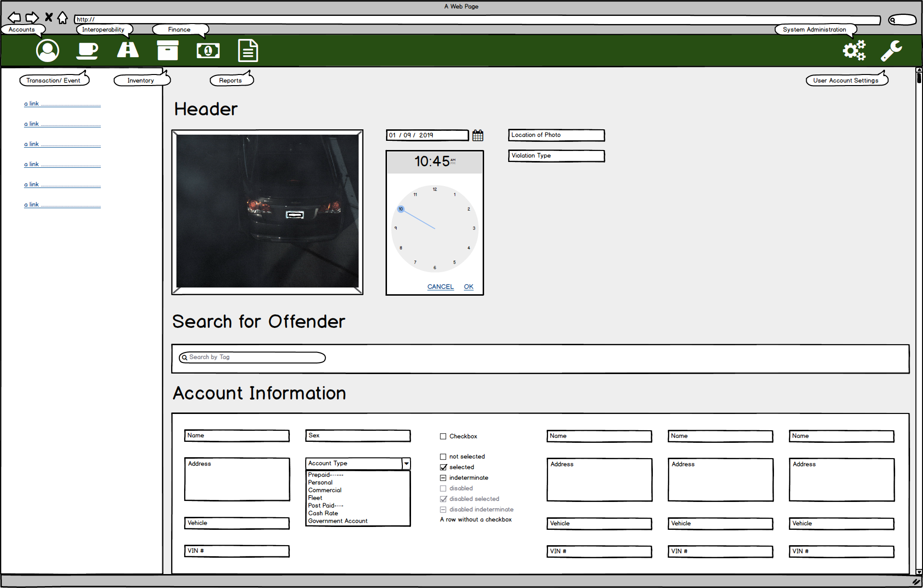The width and height of the screenshot is (923, 588).
Task: Select 'Cash Rate' account type
Action: click(323, 513)
